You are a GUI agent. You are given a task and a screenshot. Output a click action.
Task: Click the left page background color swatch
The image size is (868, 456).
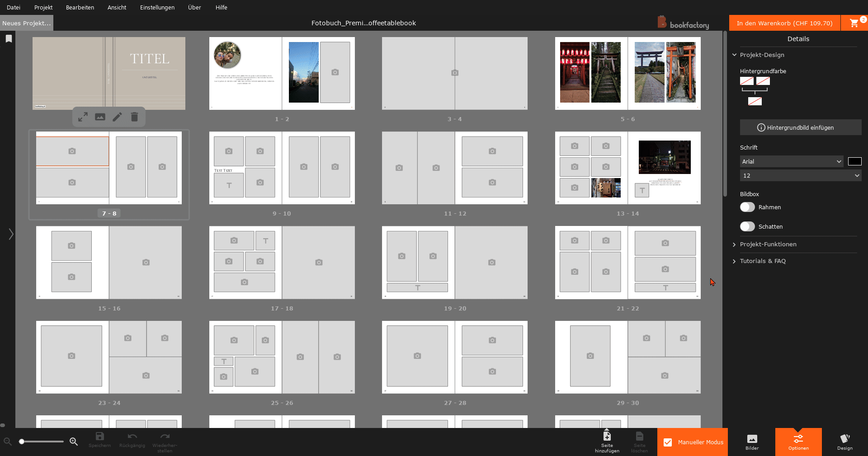click(747, 81)
